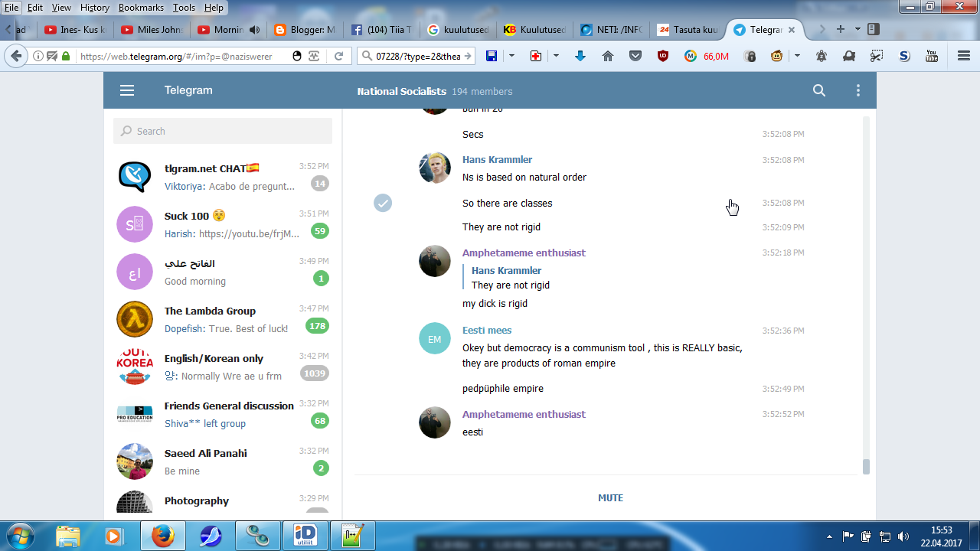This screenshot has height=551, width=980.
Task: Close the Telegram browser tab
Action: coord(792,30)
